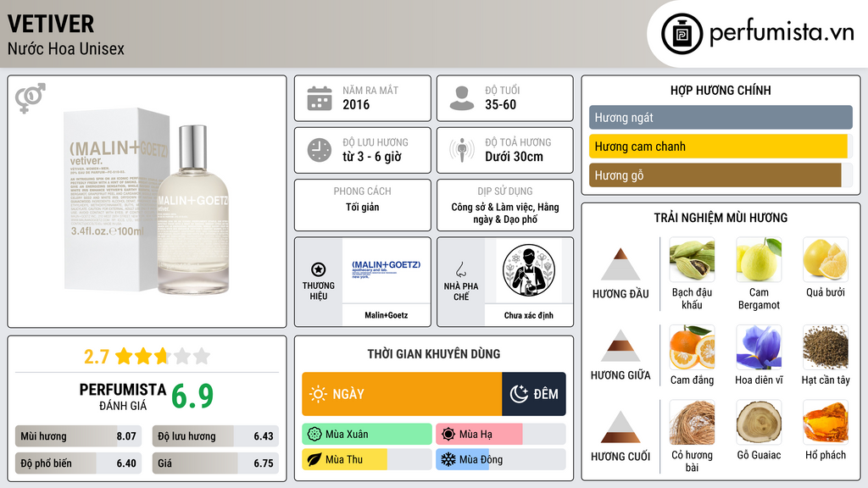This screenshot has width=868, height=488.
Task: Click the sillage icon beside Độ toả hương
Action: 462,150
